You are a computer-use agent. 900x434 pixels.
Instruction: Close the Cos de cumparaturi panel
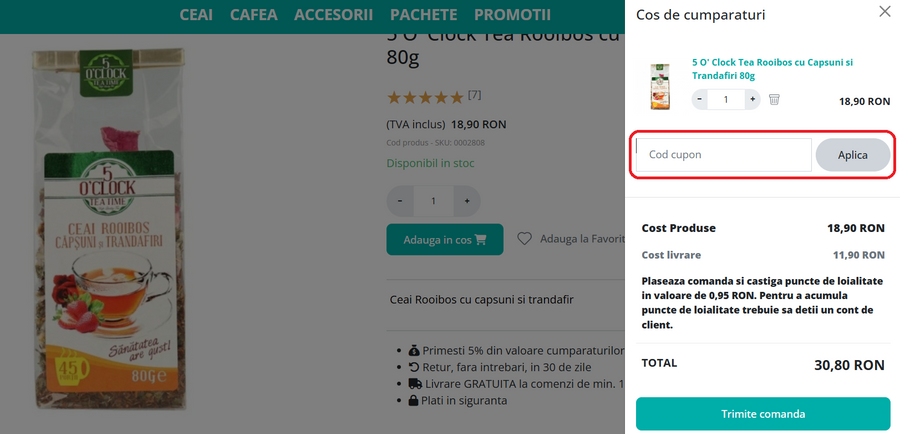(884, 12)
